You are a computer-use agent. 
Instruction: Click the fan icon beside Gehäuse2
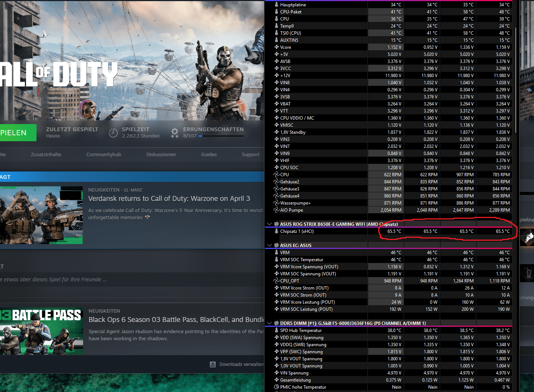(277, 182)
